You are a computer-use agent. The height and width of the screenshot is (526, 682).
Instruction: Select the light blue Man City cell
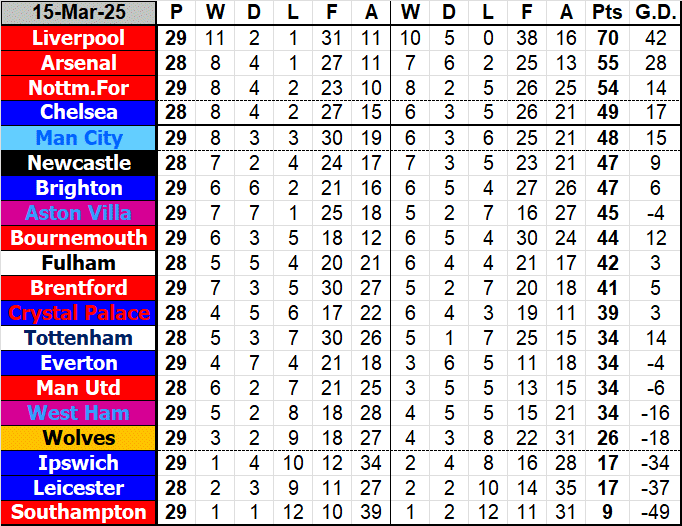click(79, 138)
